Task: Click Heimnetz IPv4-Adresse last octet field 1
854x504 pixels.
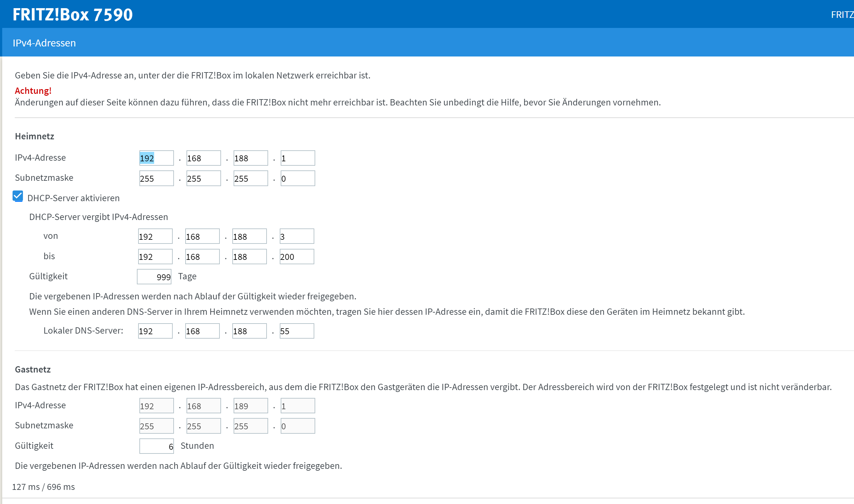Action: [298, 158]
